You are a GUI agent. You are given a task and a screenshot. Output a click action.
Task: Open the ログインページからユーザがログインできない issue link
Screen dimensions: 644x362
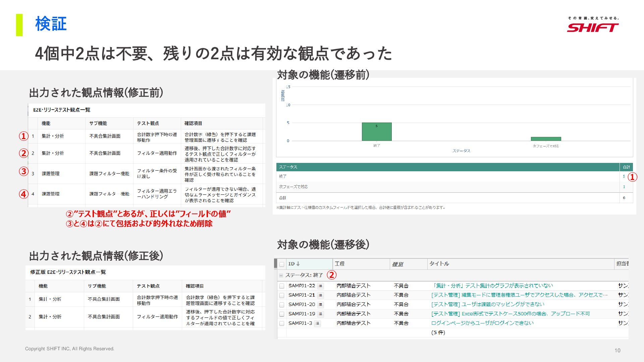[482, 323]
